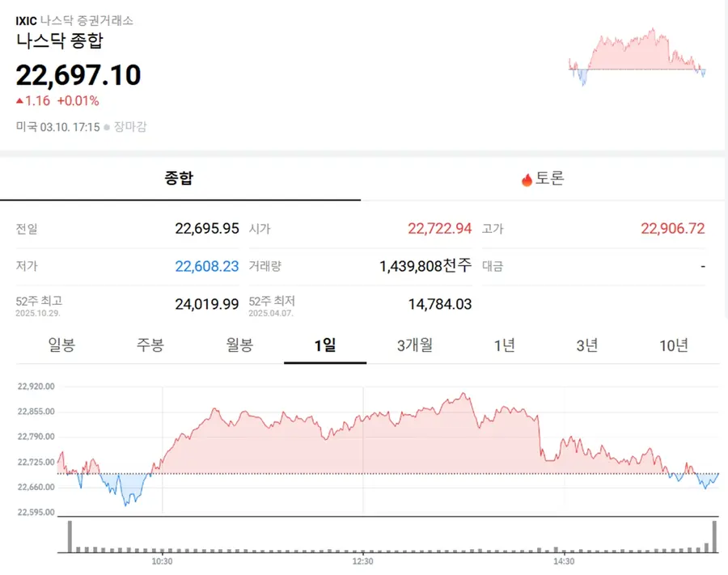Viewport: 728px width, 575px height.
Task: Click the 14:30 time axis label
Action: point(564,561)
